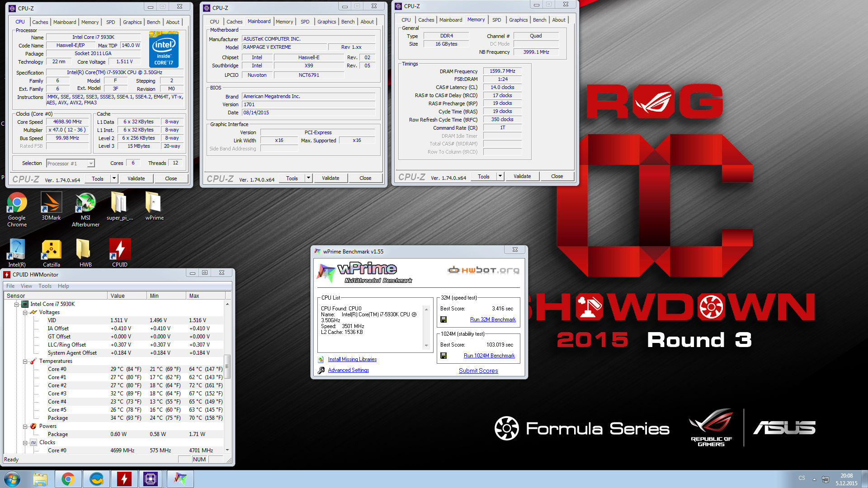868x488 pixels.
Task: Click the Voltages lightning icon in HWMonitor
Action: click(33, 312)
